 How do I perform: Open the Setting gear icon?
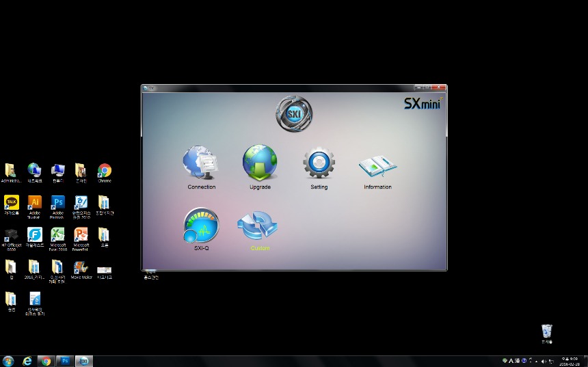pos(319,163)
